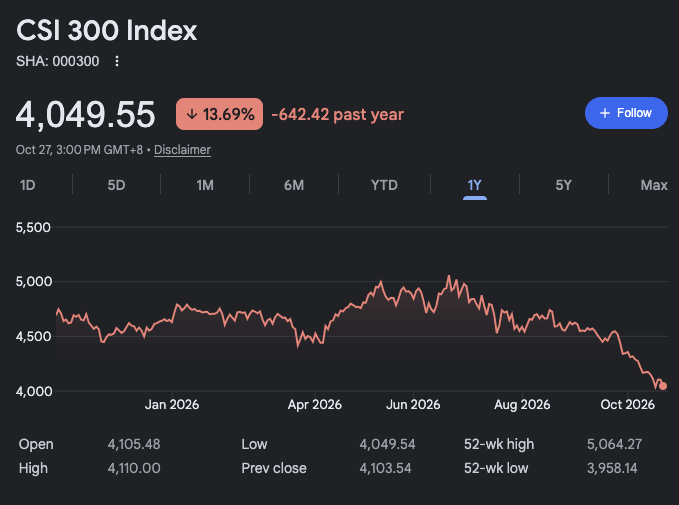Switch to the 5Y chart tab
Image resolution: width=679 pixels, height=505 pixels.
point(563,185)
